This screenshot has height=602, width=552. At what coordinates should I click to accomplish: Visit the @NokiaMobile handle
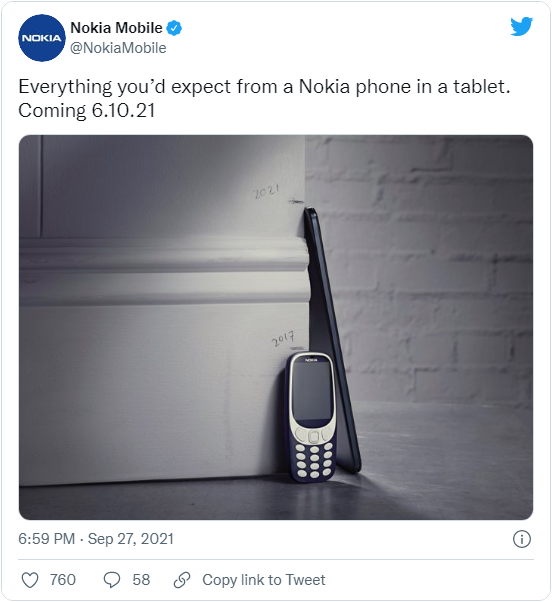(118, 48)
